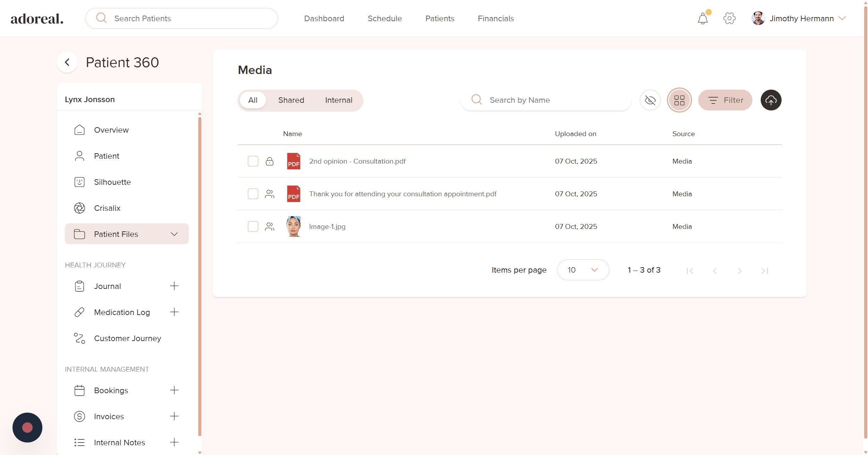
Task: Check the 2nd opinion Consultation.pdf checkbox
Action: [253, 161]
